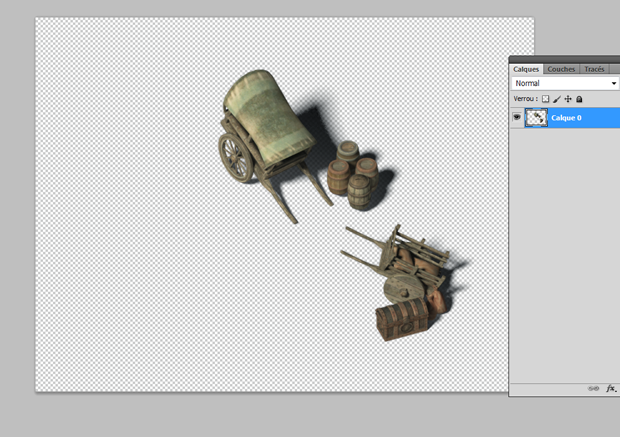The image size is (620, 437).
Task: Hide Calque 0 layer with eye icon
Action: 517,117
